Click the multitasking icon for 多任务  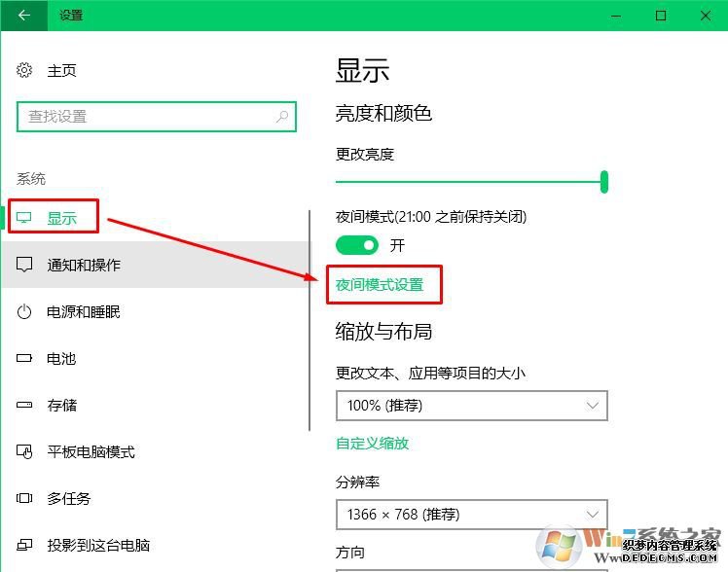[24, 498]
